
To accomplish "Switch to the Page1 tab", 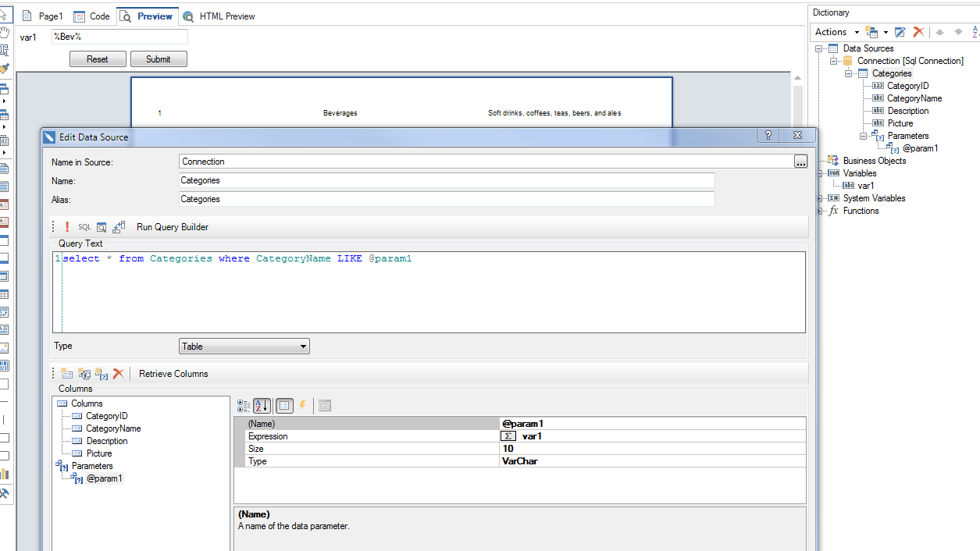I will coord(42,16).
